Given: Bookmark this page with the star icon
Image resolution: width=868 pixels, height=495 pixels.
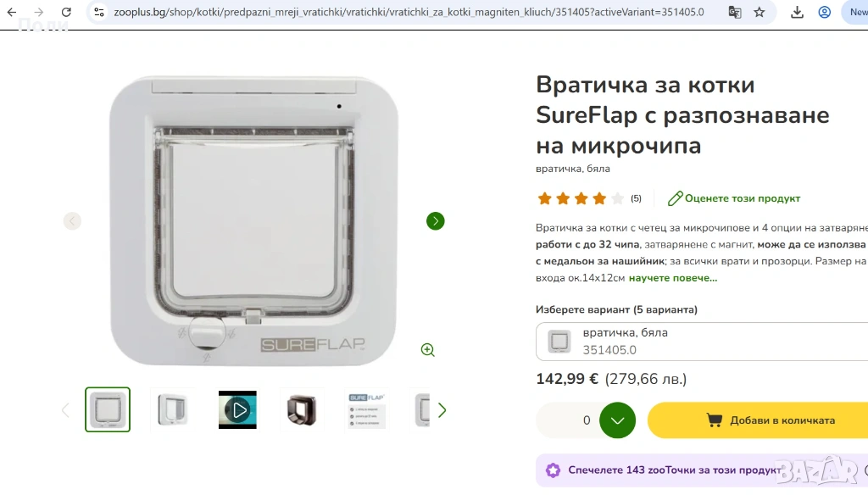Looking at the screenshot, I should pos(759,12).
